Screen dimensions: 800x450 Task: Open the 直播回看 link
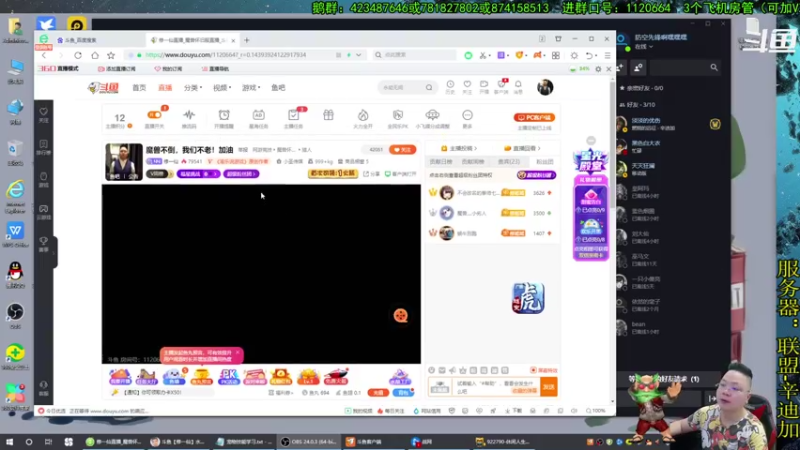[x=522, y=148]
